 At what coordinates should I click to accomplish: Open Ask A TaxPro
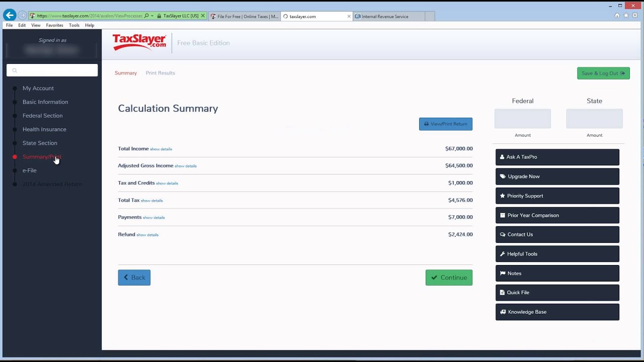557,157
